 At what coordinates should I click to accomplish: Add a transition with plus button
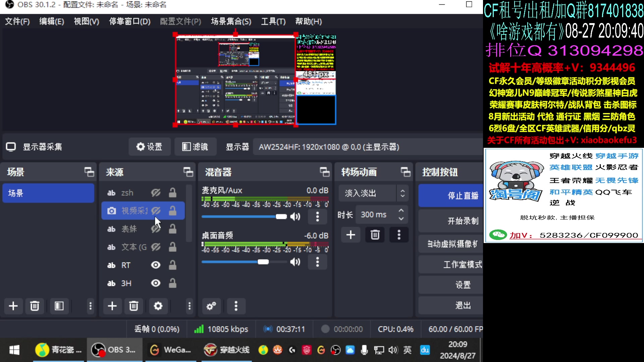pos(351,235)
